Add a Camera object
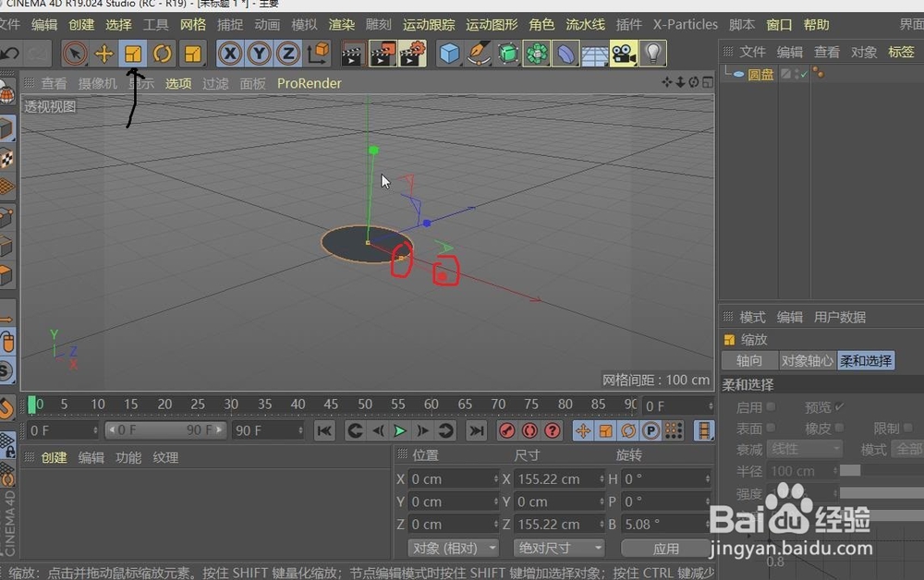This screenshot has width=924, height=580. [x=624, y=54]
